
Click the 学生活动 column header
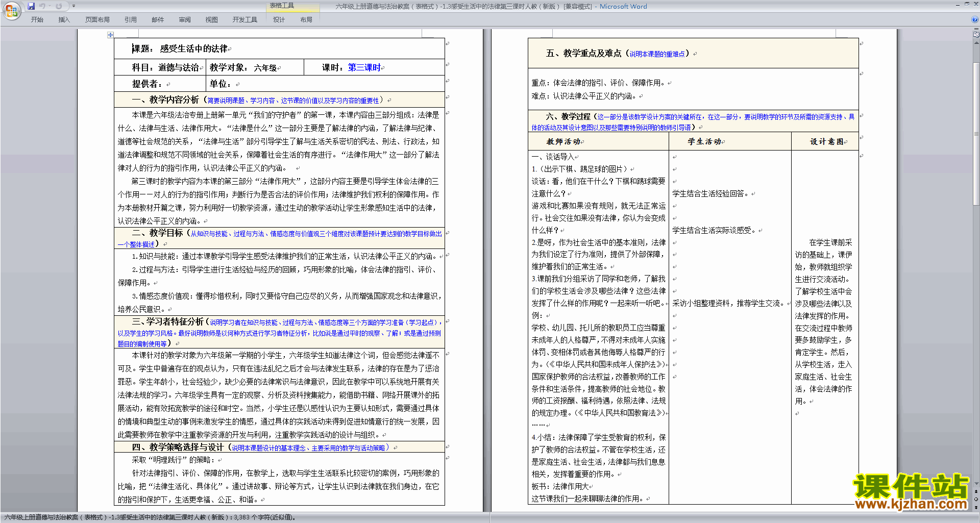[704, 141]
